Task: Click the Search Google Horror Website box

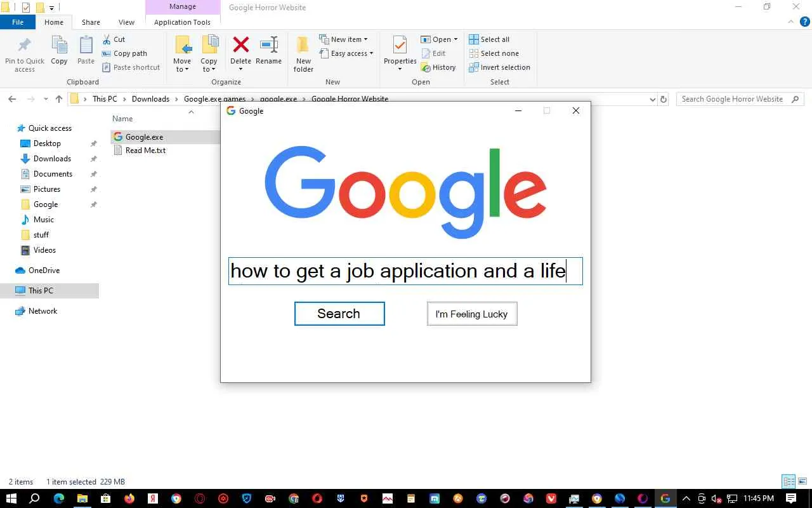Action: [740, 99]
